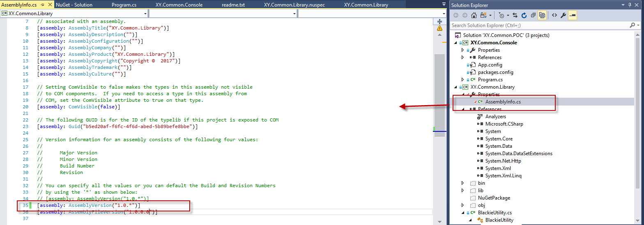Click the Collapse All icon
Image resolution: width=644 pixels, height=225 pixels.
pyautogui.click(x=533, y=15)
